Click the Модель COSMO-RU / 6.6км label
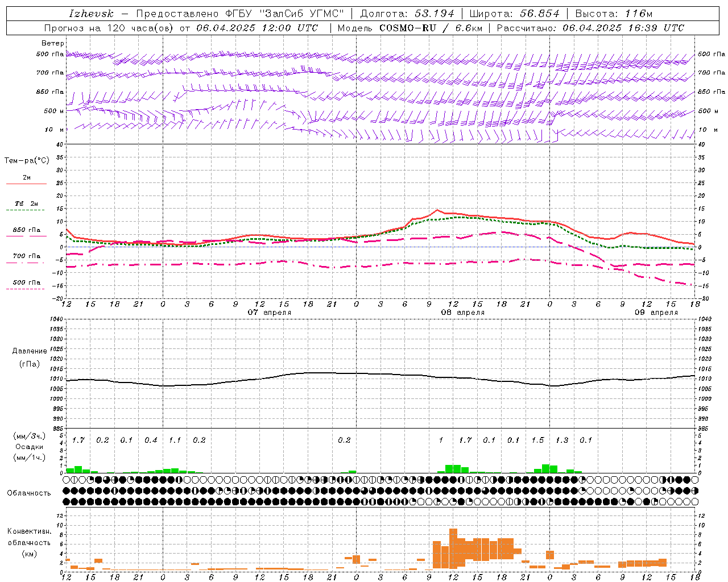The height and width of the screenshot is (582, 728). (x=409, y=28)
